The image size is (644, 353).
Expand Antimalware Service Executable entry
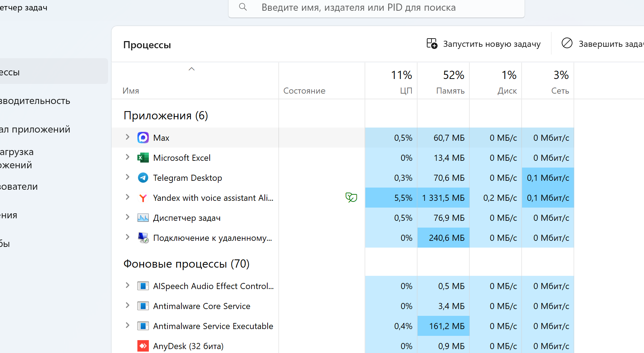(127, 325)
